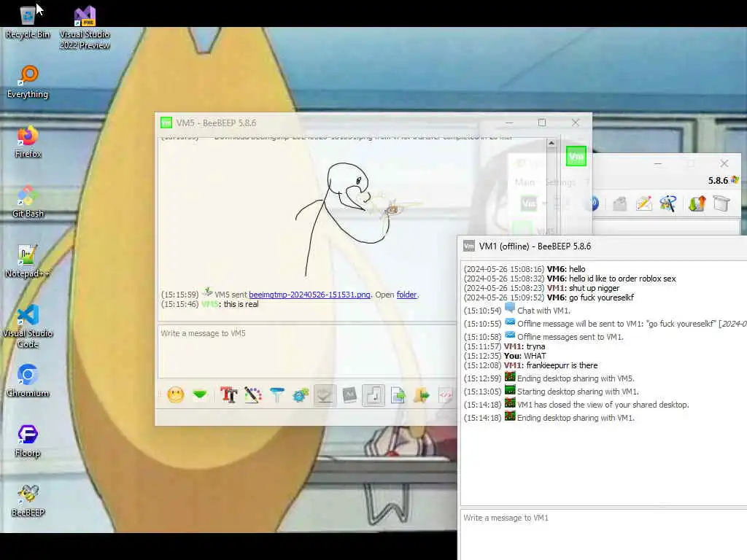The image size is (747, 560).
Task: Open Recycle Bin desktop icon
Action: (x=28, y=22)
